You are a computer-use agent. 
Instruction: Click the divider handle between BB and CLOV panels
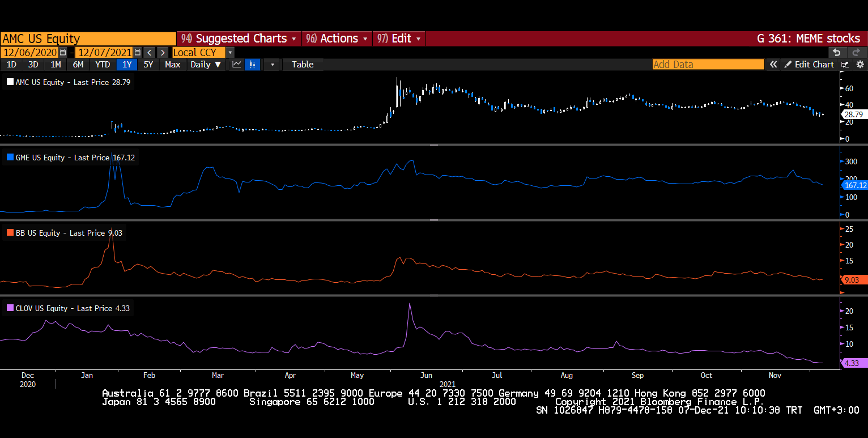pyautogui.click(x=434, y=295)
